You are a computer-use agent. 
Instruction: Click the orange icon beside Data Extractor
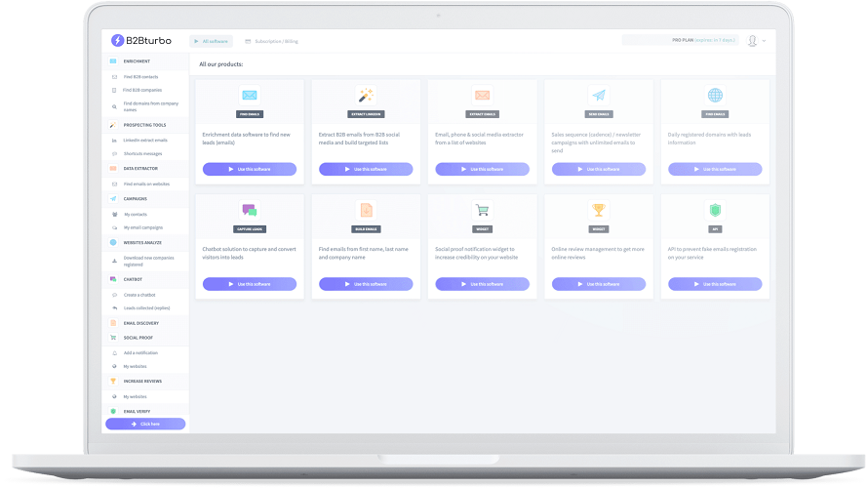point(113,169)
